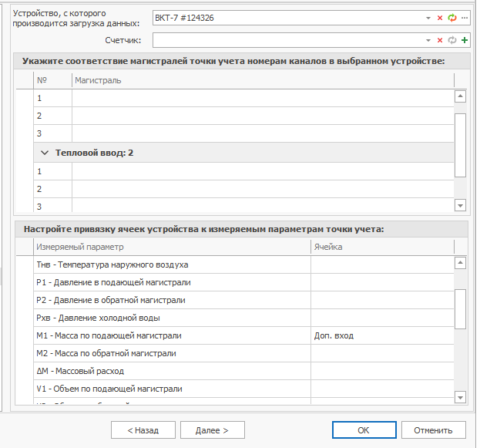Confirm with the OK button

click(x=364, y=430)
